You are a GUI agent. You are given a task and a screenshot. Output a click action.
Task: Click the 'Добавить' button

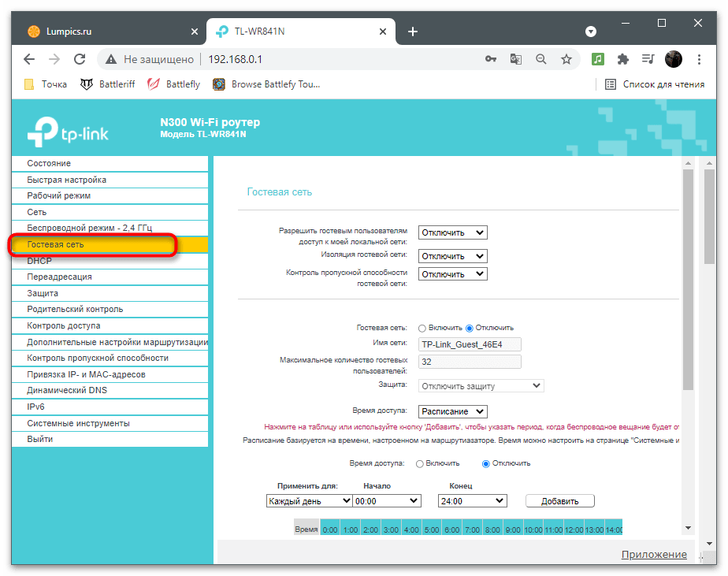pos(559,501)
